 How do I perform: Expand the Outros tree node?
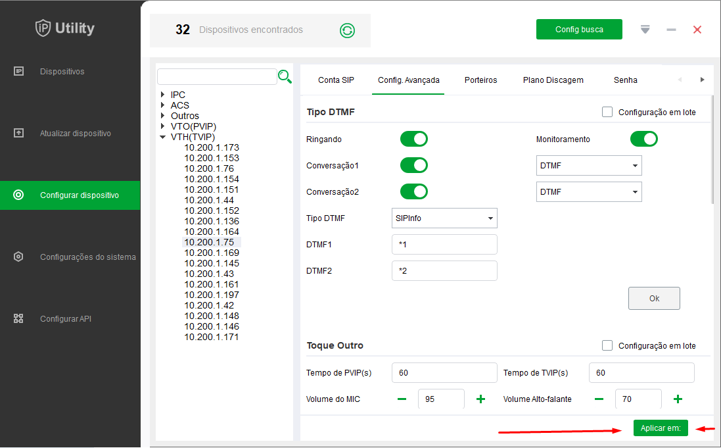tap(163, 115)
